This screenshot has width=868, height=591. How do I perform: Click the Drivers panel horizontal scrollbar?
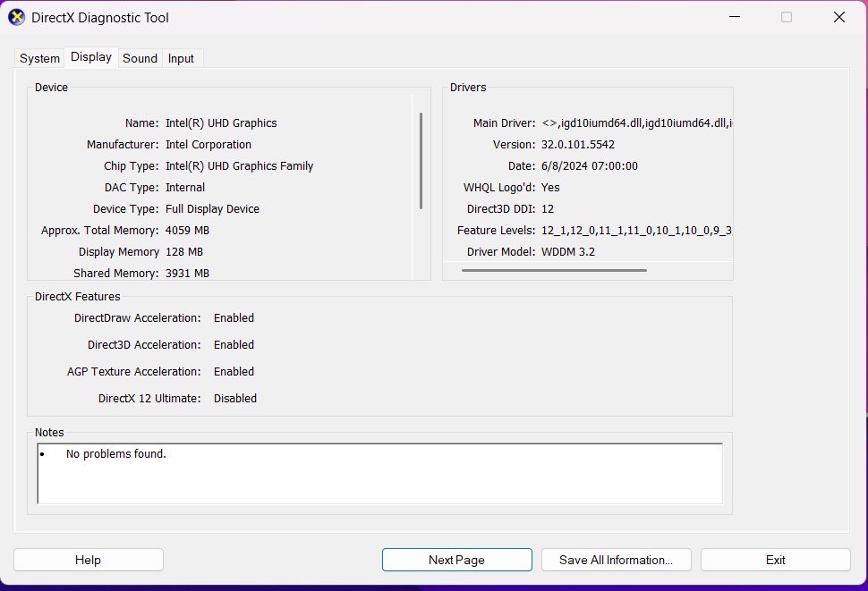[553, 269]
